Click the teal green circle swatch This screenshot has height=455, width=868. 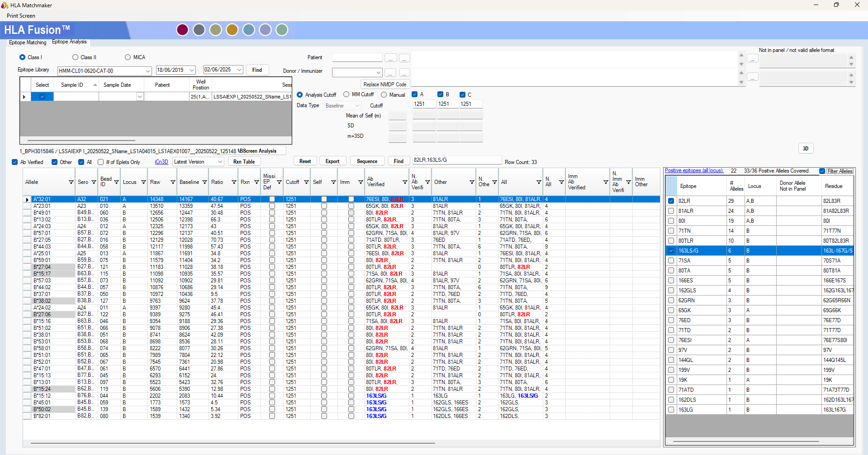click(x=282, y=30)
